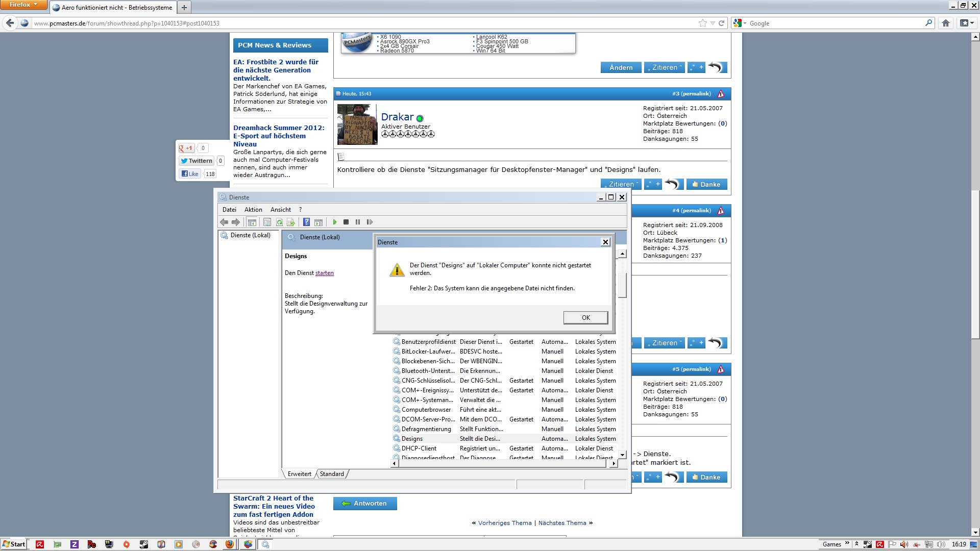Open the Dreamhack Summer 2012 headline
This screenshot has width=980, height=551.
(x=279, y=136)
